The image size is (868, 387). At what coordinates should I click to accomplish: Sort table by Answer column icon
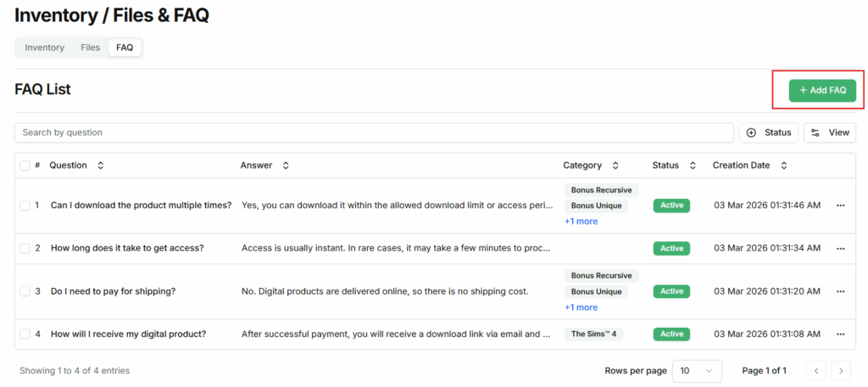(286, 166)
